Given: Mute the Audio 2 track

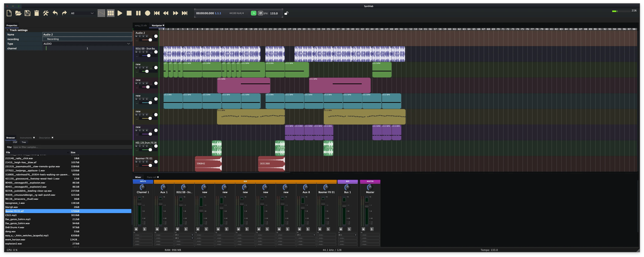Looking at the screenshot, I should [x=136, y=37].
